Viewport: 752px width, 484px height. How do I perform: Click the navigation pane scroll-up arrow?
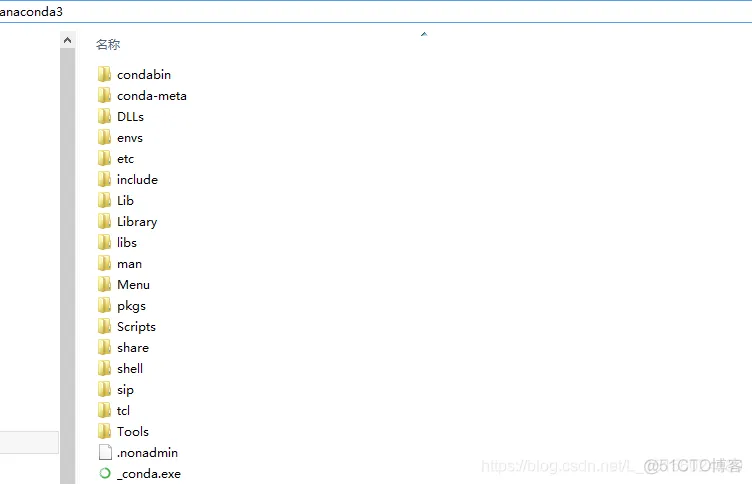coord(68,40)
